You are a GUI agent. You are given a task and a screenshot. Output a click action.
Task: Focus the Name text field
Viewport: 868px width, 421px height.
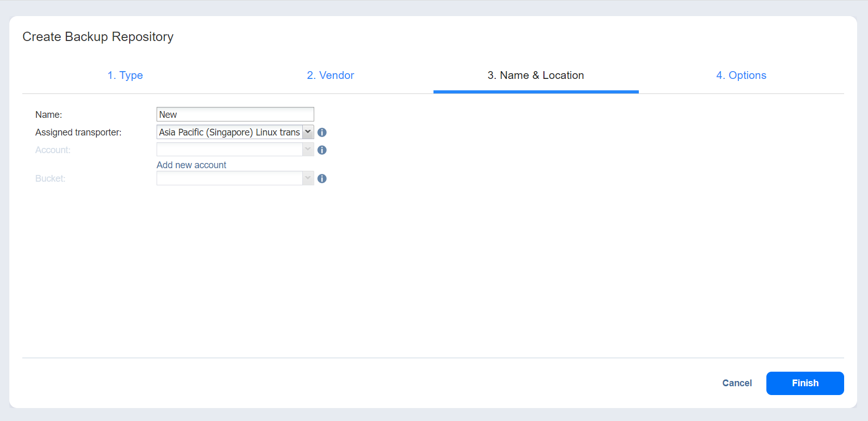click(x=235, y=114)
